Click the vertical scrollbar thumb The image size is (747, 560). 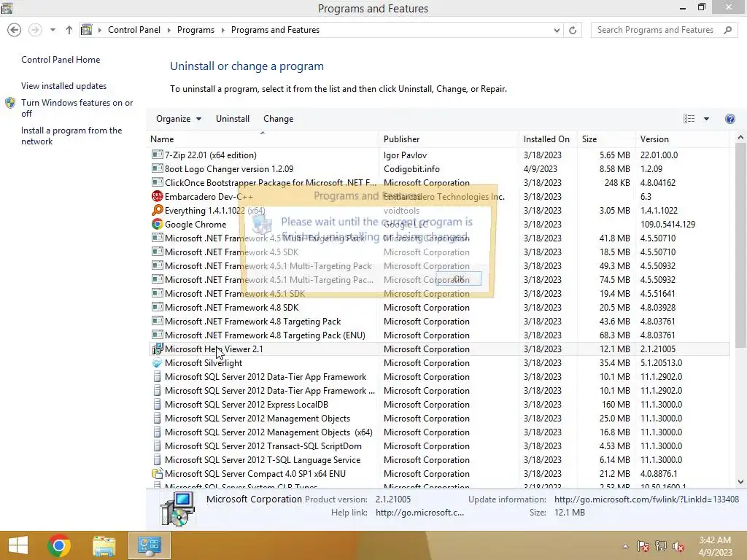[x=740, y=245]
